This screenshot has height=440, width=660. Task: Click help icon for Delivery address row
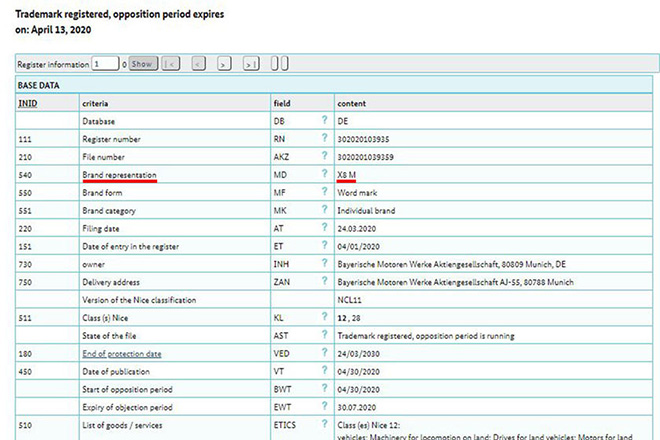click(324, 282)
